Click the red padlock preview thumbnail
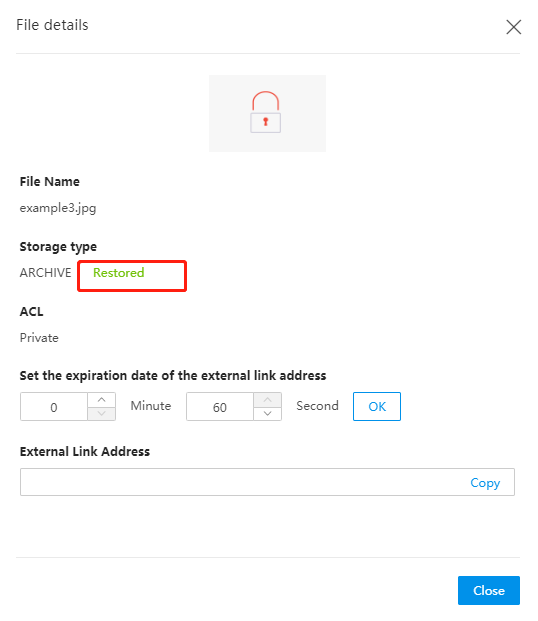Viewport: 538px width, 621px height. click(x=267, y=113)
